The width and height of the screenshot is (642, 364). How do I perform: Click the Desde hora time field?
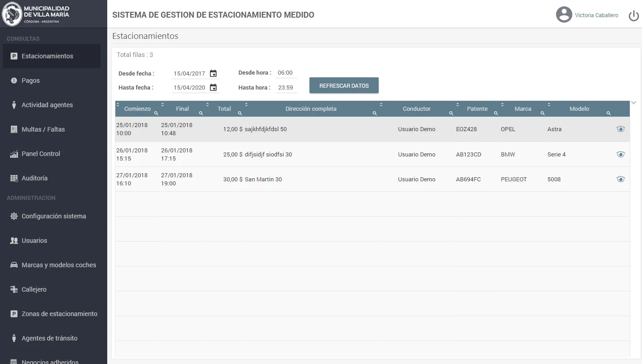[x=285, y=73]
